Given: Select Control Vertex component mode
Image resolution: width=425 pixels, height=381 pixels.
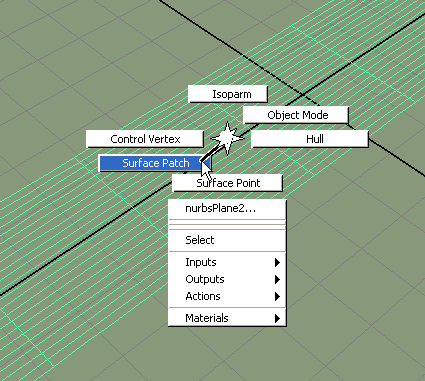Looking at the screenshot, I should (x=145, y=139).
